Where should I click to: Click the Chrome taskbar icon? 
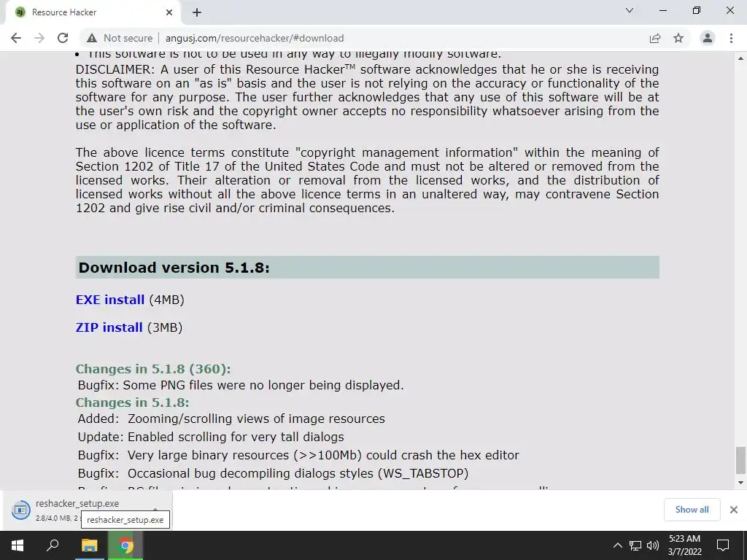point(125,545)
